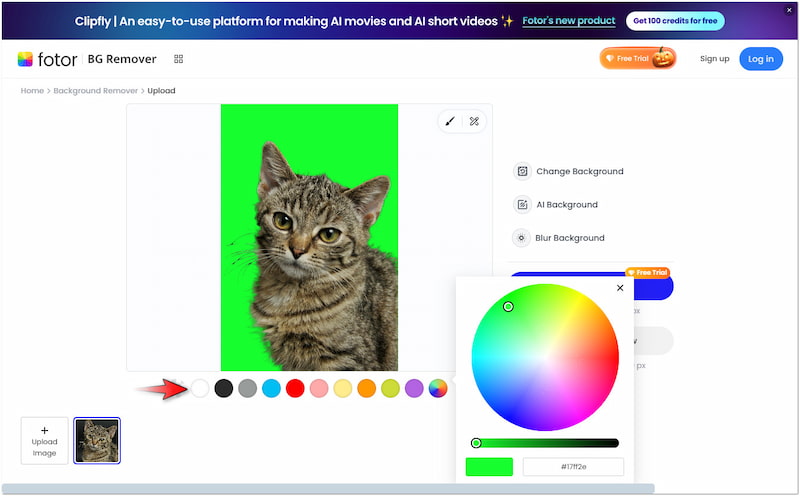Click the Blur Background icon
Viewport: 800px width, 496px height.
coord(521,238)
